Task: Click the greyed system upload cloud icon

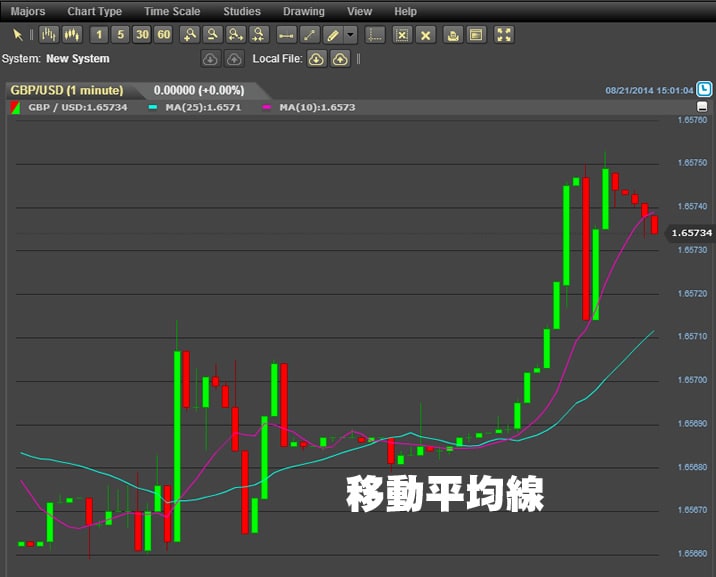Action: tap(234, 59)
